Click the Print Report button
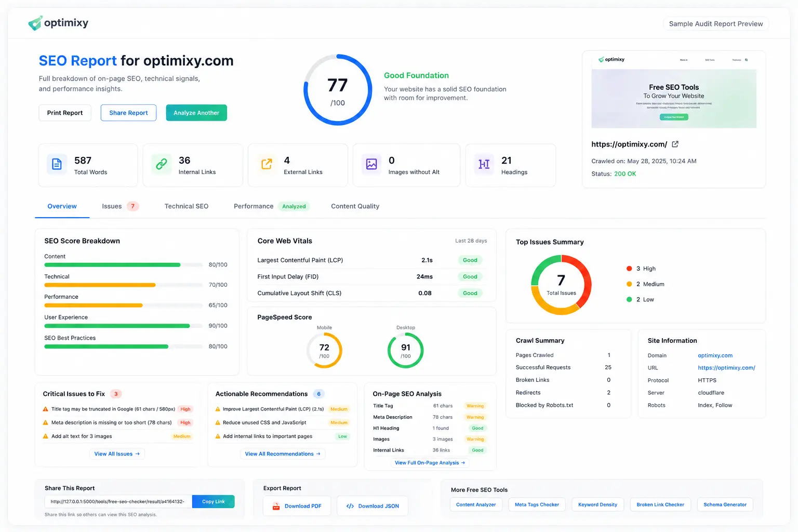The height and width of the screenshot is (532, 798). [x=65, y=113]
